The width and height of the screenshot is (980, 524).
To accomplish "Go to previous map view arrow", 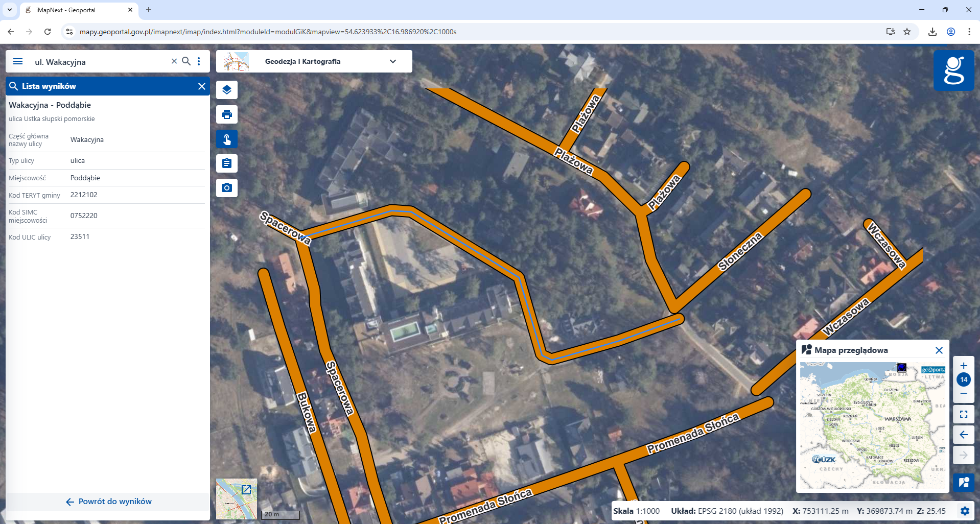I will coord(964,435).
